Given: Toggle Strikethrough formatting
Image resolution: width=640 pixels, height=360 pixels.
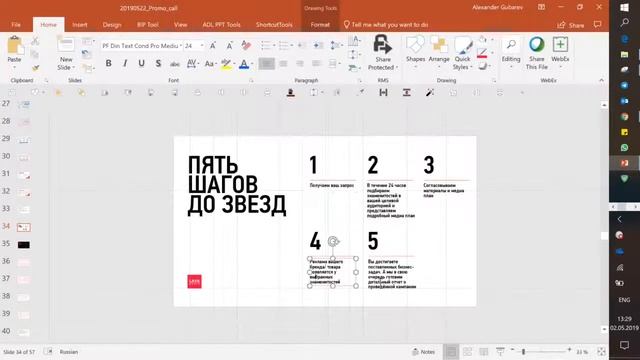Looking at the screenshot, I should tap(175, 64).
